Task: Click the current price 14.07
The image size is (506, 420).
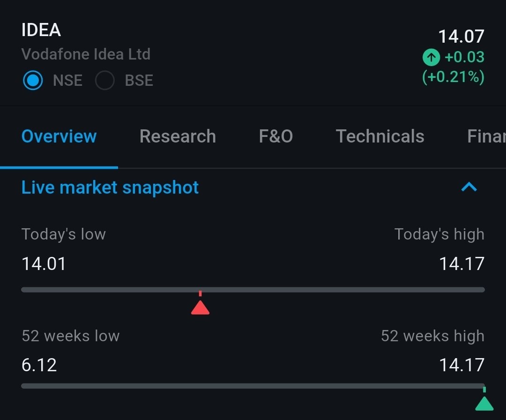Action: [x=461, y=36]
